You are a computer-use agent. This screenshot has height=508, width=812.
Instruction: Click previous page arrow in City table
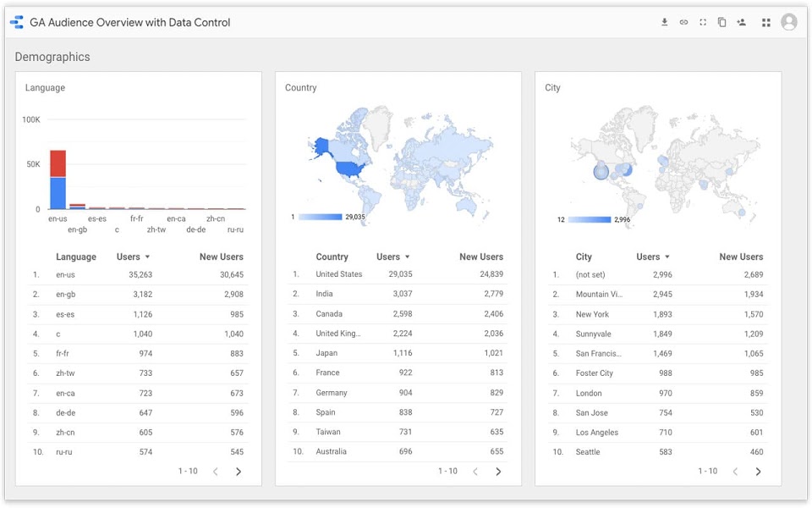pyautogui.click(x=735, y=472)
